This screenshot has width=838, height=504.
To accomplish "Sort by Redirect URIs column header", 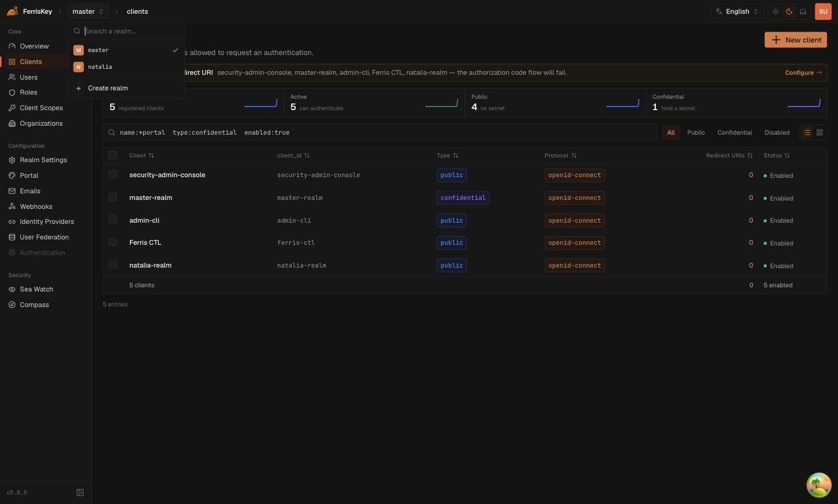I will (x=729, y=156).
